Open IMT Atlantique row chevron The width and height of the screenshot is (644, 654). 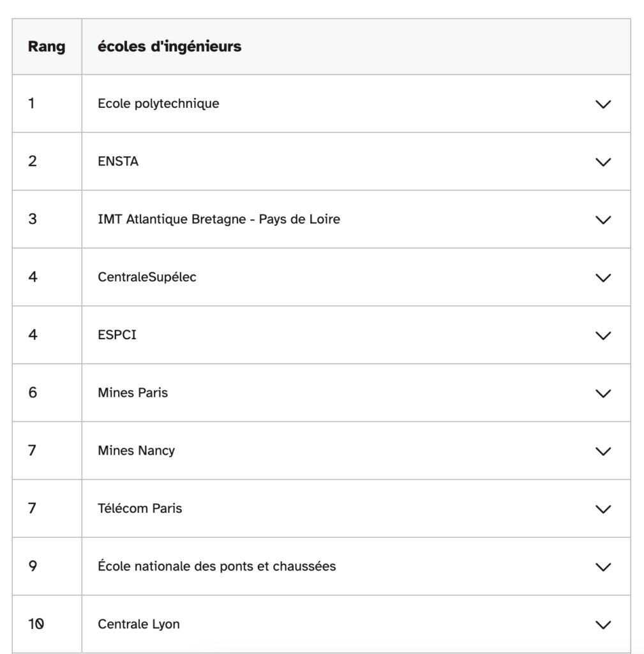click(x=603, y=220)
